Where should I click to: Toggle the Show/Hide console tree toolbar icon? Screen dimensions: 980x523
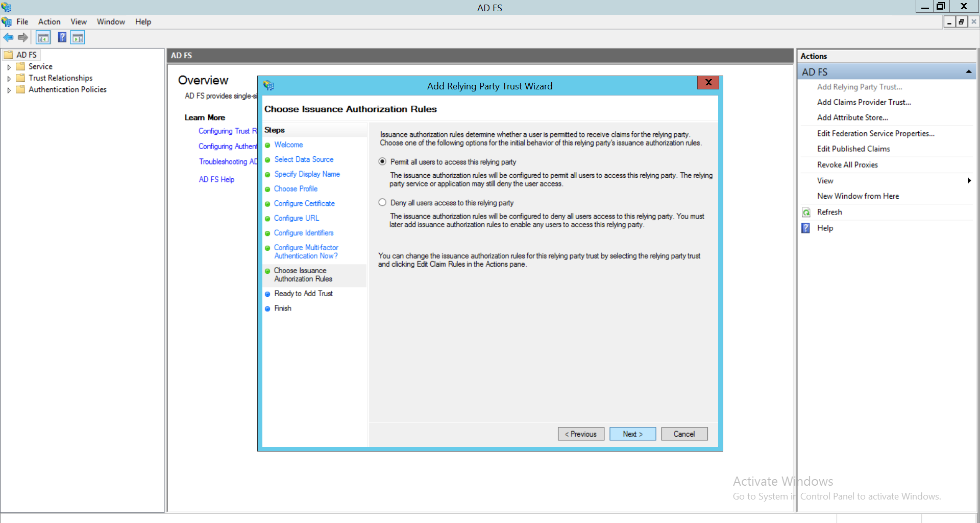43,37
